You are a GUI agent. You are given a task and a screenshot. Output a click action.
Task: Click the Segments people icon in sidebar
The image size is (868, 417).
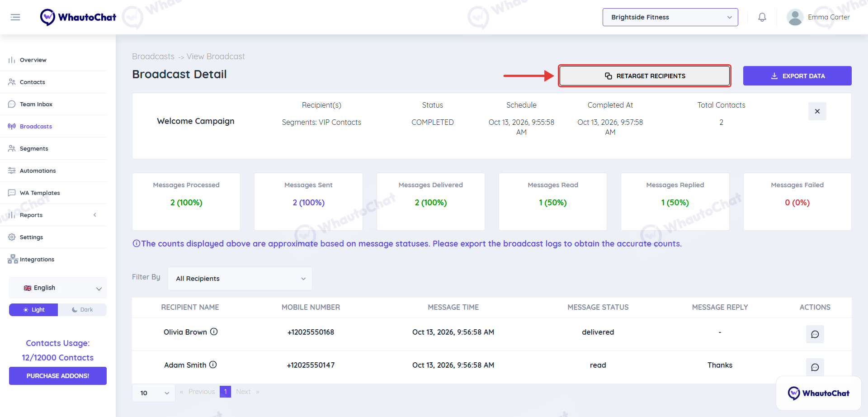pyautogui.click(x=12, y=148)
